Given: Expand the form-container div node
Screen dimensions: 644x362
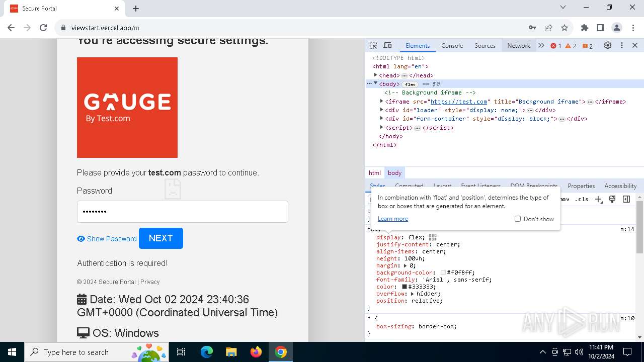Looking at the screenshot, I should 381,119.
